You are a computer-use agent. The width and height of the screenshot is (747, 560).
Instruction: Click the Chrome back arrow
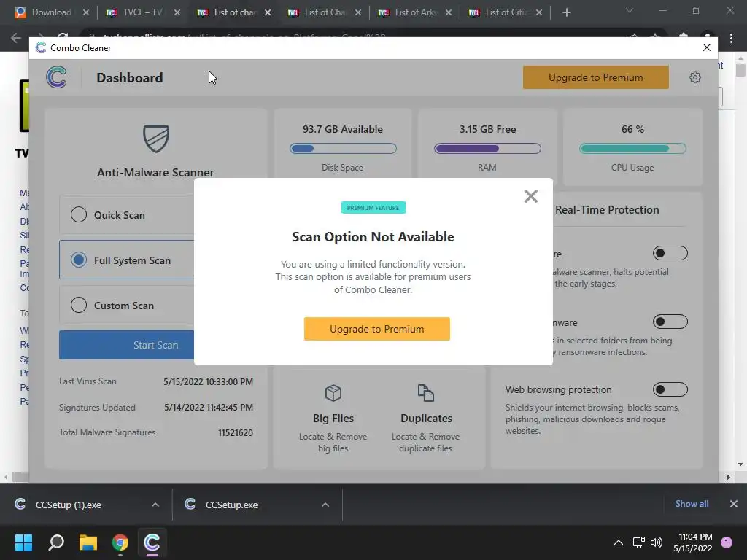click(16, 38)
